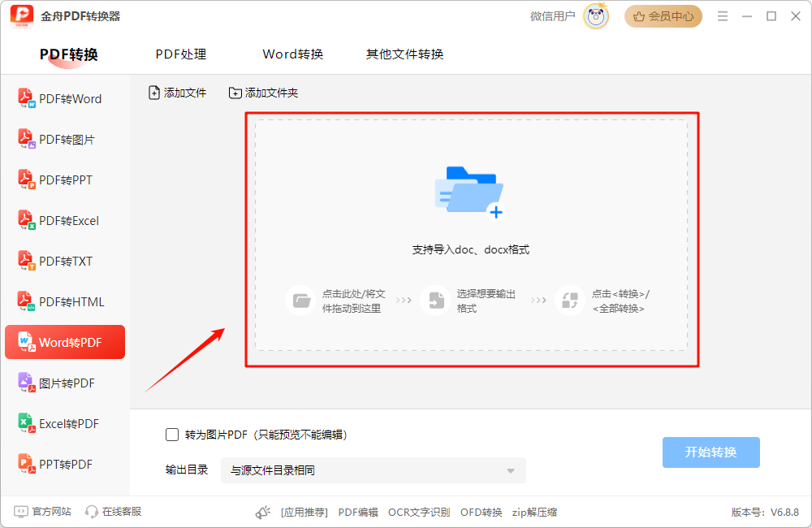This screenshot has width=812, height=528.
Task: Click the blue folder import icon
Action: coord(469,193)
